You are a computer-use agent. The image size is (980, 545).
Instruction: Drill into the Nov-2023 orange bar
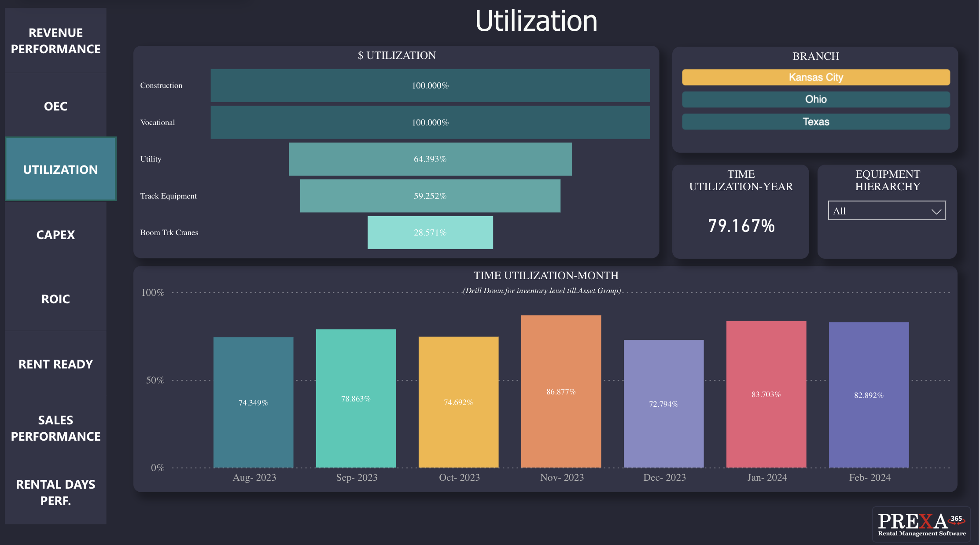click(x=561, y=391)
